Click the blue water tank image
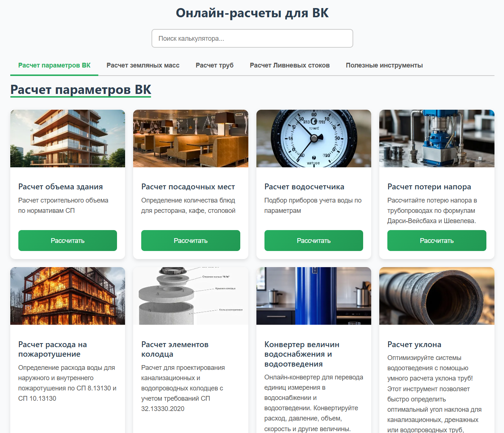504x433 pixels. point(314,296)
